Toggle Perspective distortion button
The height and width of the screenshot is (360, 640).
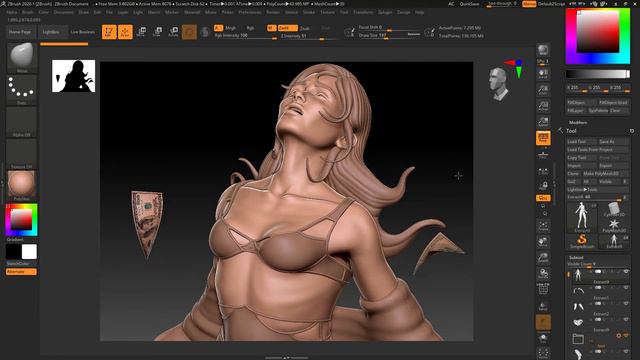pos(543,138)
